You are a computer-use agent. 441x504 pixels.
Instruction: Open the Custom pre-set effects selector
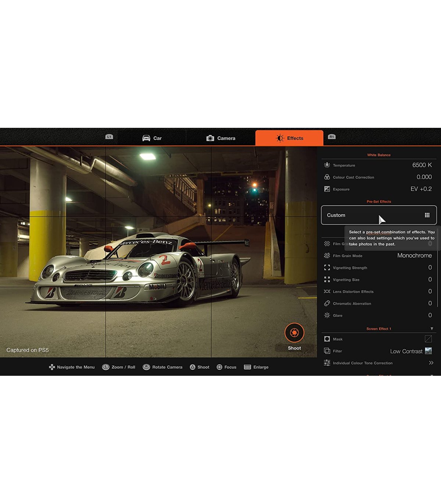click(379, 215)
